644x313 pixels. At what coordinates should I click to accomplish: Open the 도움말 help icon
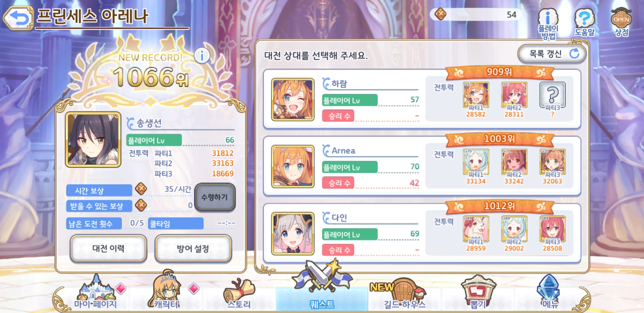[x=585, y=22]
